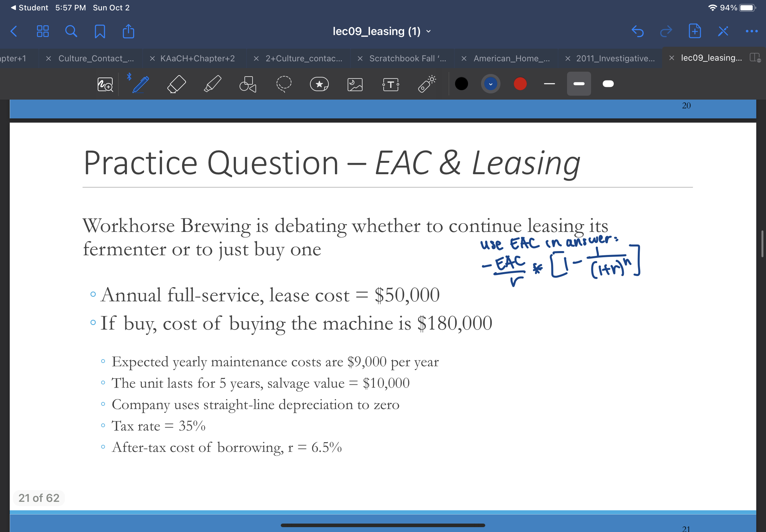
Task: Expand the blue color options chevron
Action: click(x=490, y=84)
